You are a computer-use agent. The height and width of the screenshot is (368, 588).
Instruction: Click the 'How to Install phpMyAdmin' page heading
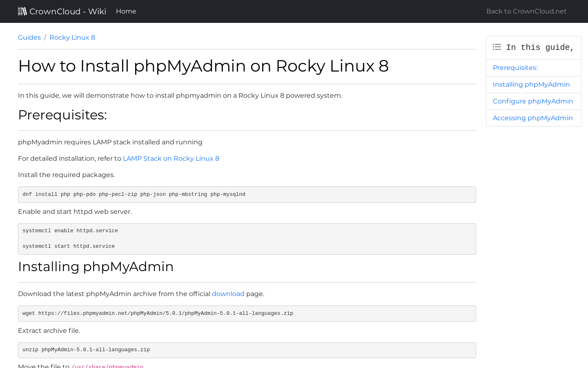[x=203, y=66]
